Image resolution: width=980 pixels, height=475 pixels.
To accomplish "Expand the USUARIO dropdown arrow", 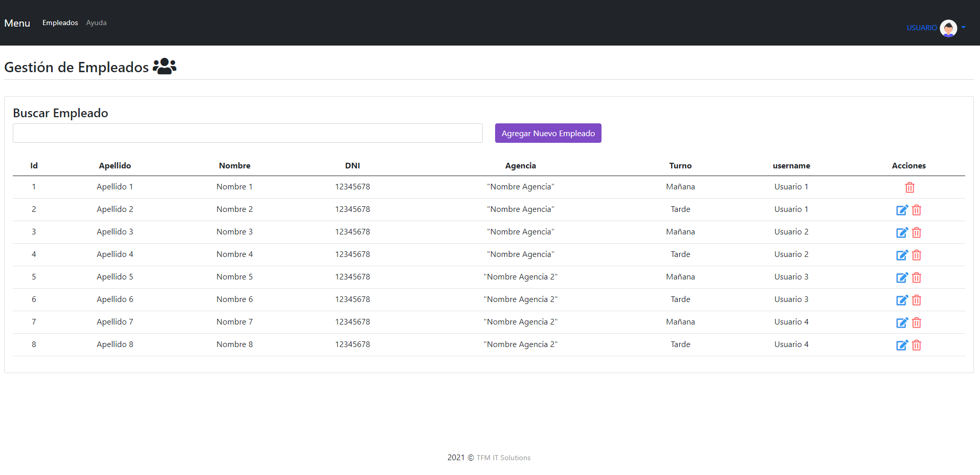I will point(963,28).
